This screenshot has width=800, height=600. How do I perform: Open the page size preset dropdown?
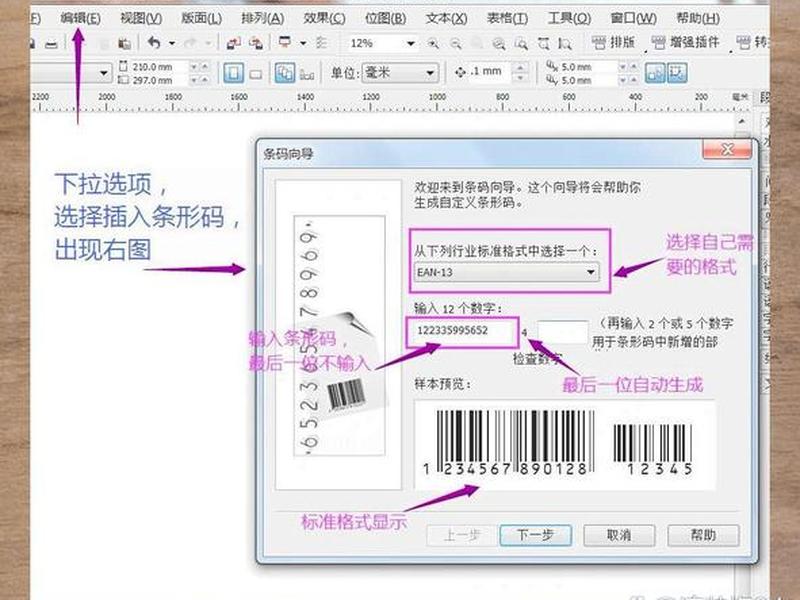point(104,73)
